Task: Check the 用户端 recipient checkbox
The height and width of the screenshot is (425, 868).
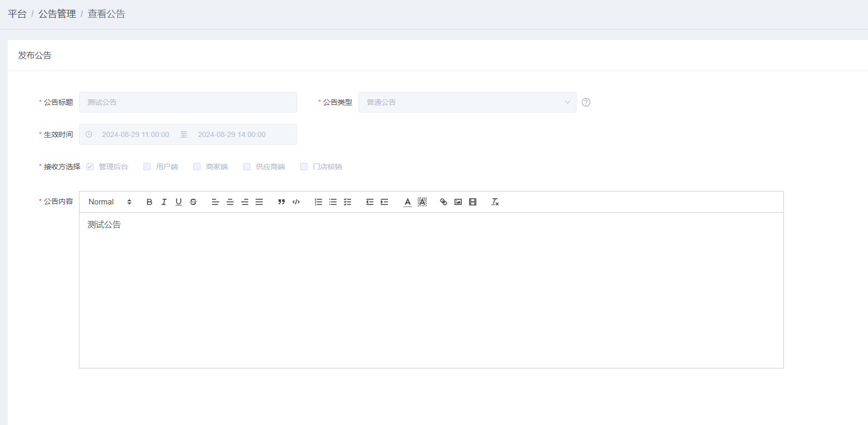Action: (x=147, y=167)
